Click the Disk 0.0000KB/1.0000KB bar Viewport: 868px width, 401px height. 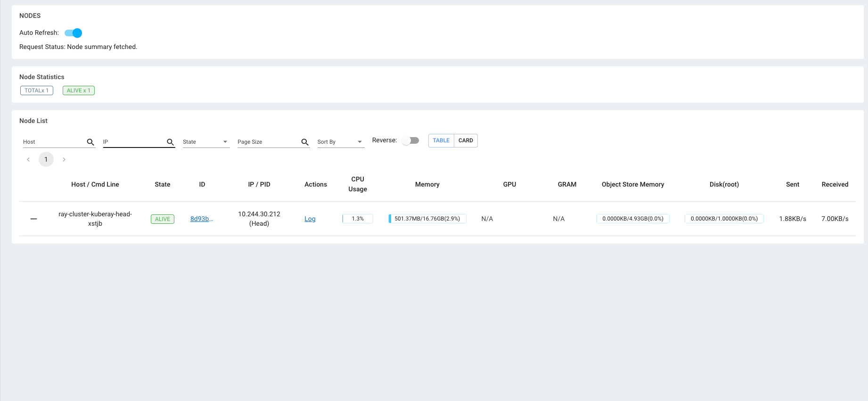point(724,219)
